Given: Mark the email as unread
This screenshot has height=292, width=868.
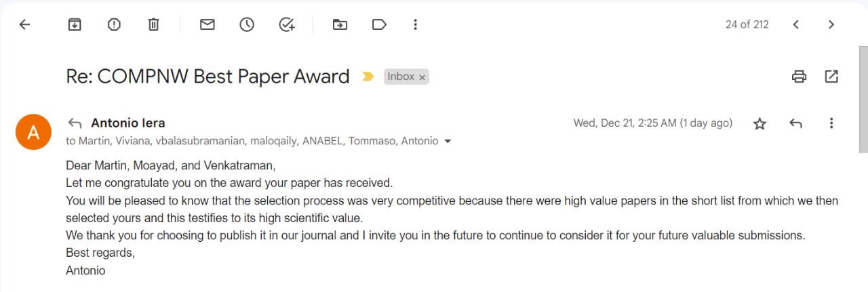Looking at the screenshot, I should click(207, 24).
